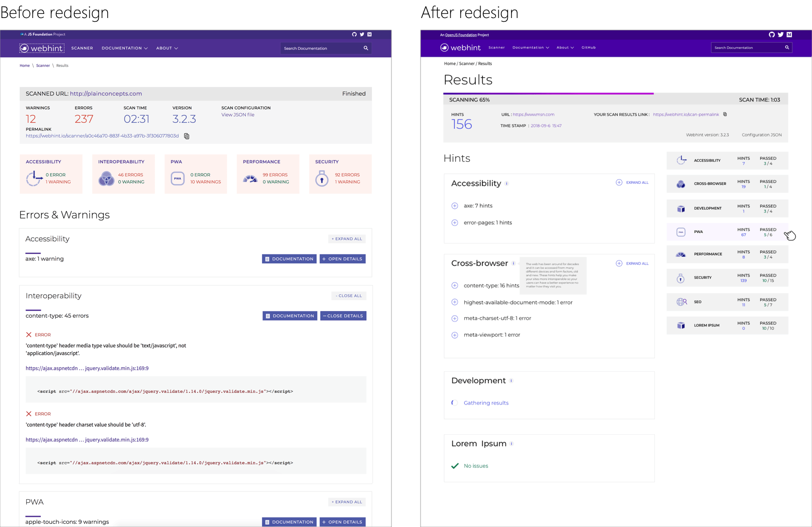
Task: Open About dropdown in Before redesign nav
Action: tap(167, 48)
